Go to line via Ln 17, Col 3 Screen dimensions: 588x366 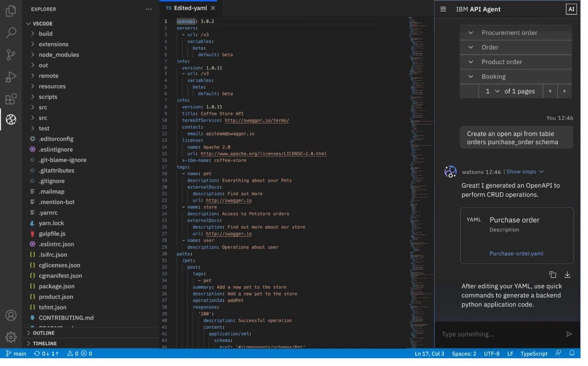(430, 354)
